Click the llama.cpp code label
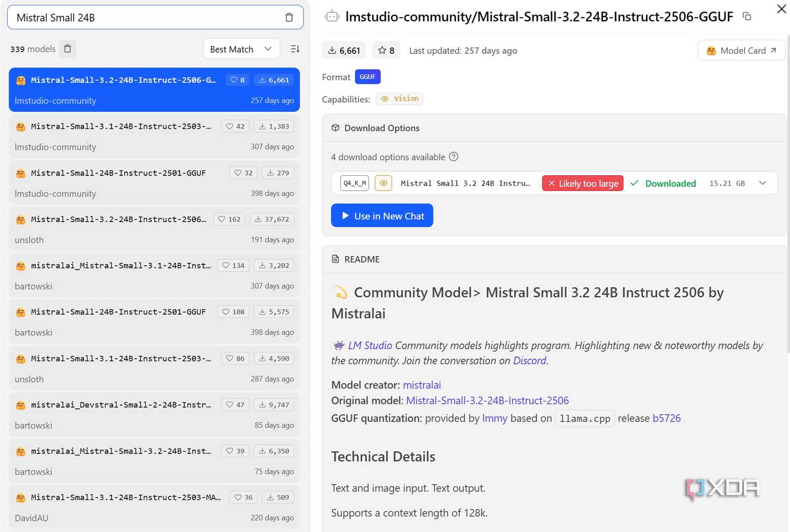This screenshot has width=790, height=532. point(585,419)
